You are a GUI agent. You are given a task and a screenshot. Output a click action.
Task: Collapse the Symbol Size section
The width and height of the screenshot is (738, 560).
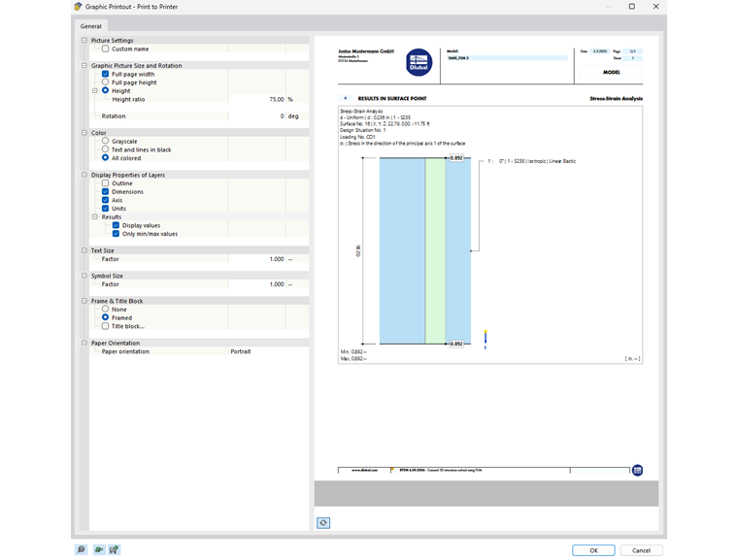(84, 276)
